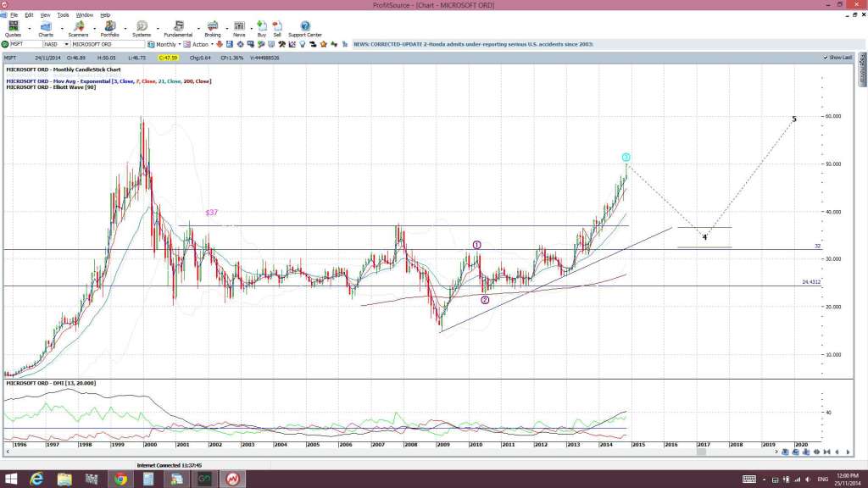The height and width of the screenshot is (488, 868).
Task: Open the Tools menu
Action: [63, 15]
